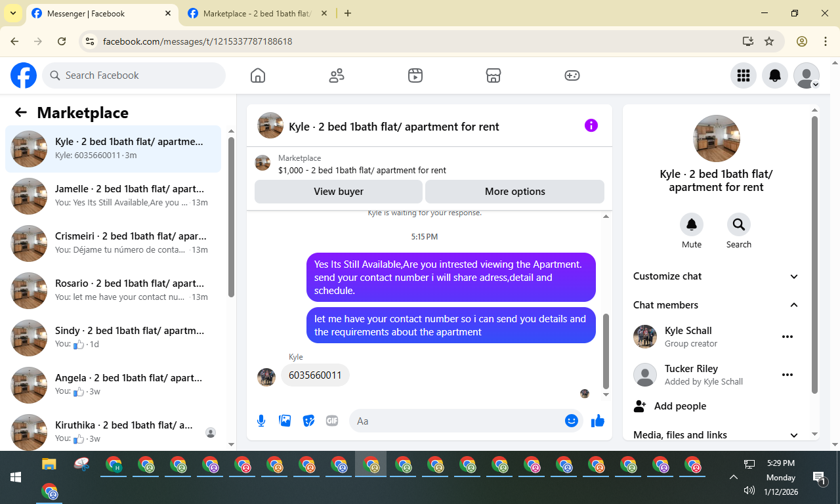
Task: Show hidden system tray icons chevron
Action: click(734, 477)
